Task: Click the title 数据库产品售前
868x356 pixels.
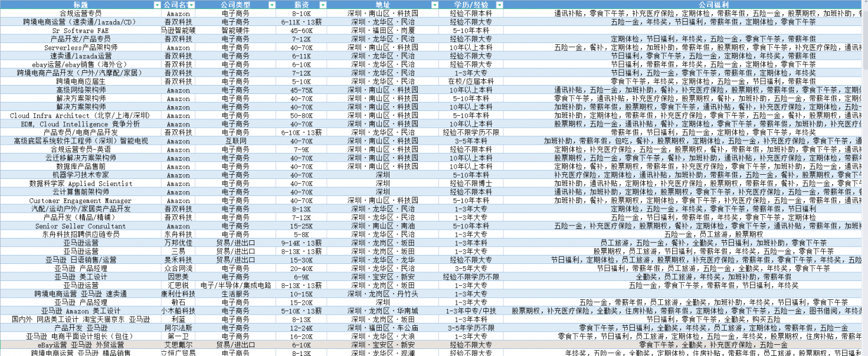Action: pyautogui.click(x=81, y=166)
